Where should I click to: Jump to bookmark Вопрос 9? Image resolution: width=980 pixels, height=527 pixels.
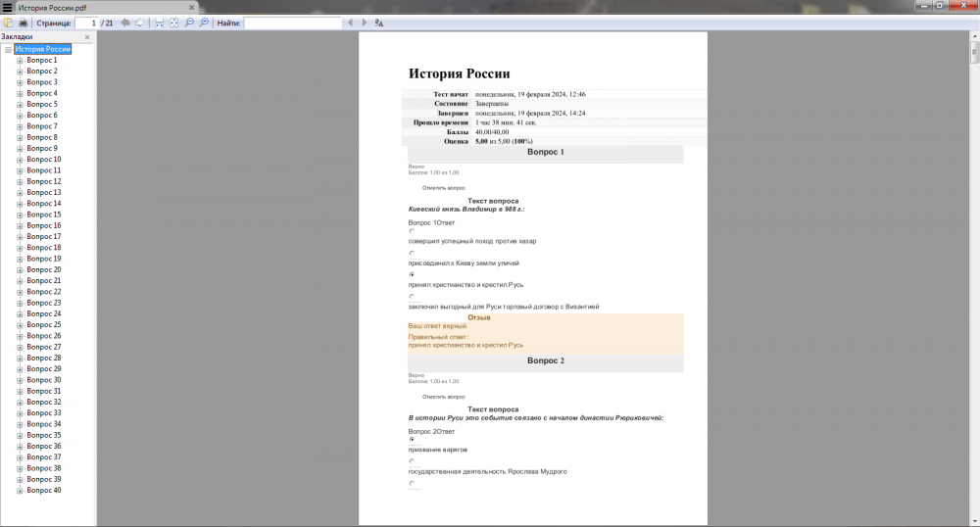(42, 148)
